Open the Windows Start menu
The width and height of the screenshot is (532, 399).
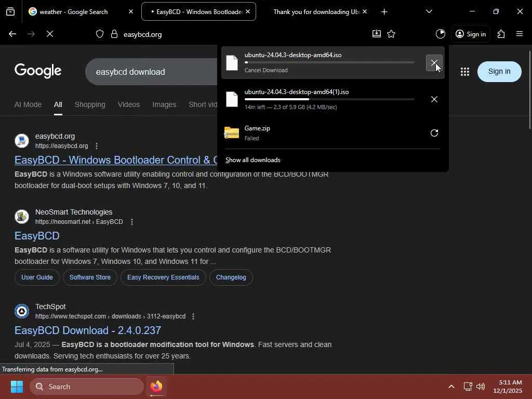pyautogui.click(x=17, y=387)
